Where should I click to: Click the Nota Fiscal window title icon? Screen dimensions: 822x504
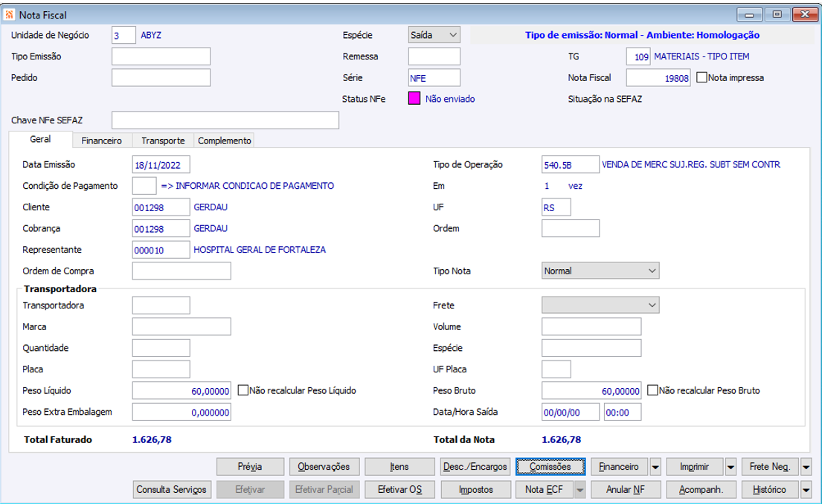coord(10,13)
